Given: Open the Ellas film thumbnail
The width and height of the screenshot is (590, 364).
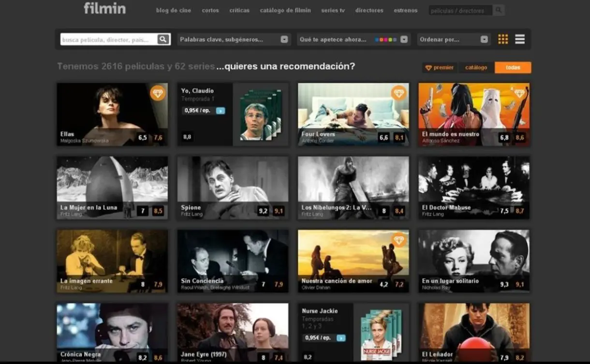Looking at the screenshot, I should (112, 115).
